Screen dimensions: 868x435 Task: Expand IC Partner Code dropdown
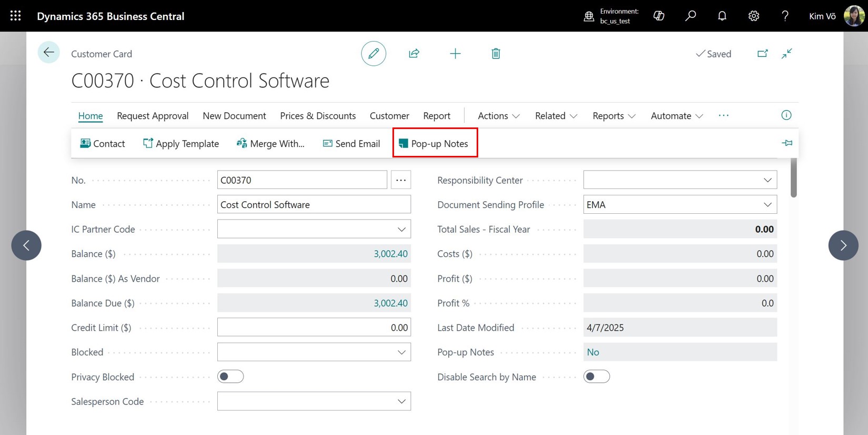point(401,230)
